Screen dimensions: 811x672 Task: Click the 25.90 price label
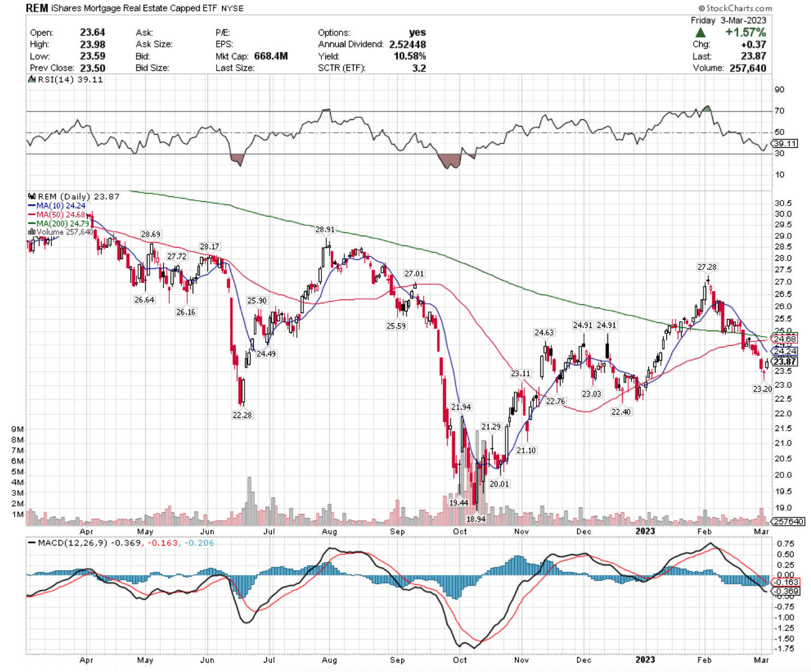coord(257,301)
